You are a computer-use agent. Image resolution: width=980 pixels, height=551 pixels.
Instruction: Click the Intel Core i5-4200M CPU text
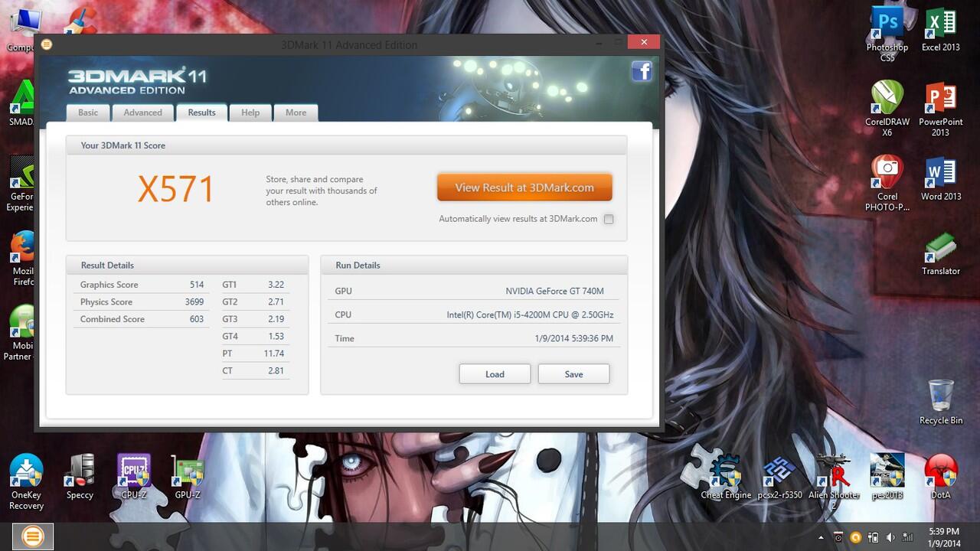[x=530, y=315]
